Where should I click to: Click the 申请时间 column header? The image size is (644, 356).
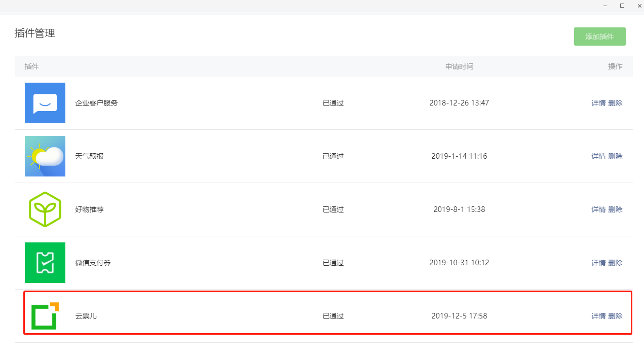point(459,66)
